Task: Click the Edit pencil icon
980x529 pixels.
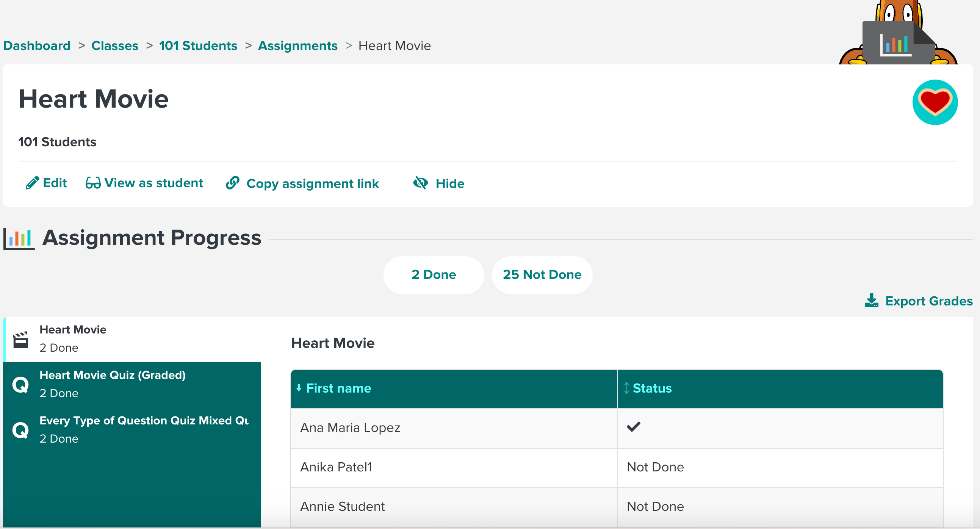Action: point(33,183)
